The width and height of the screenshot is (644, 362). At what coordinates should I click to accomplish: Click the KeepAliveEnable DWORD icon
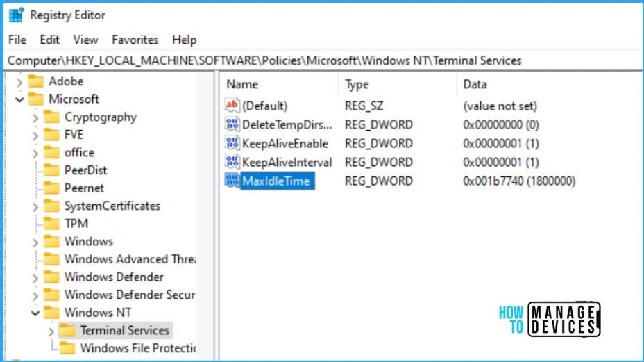coord(232,143)
